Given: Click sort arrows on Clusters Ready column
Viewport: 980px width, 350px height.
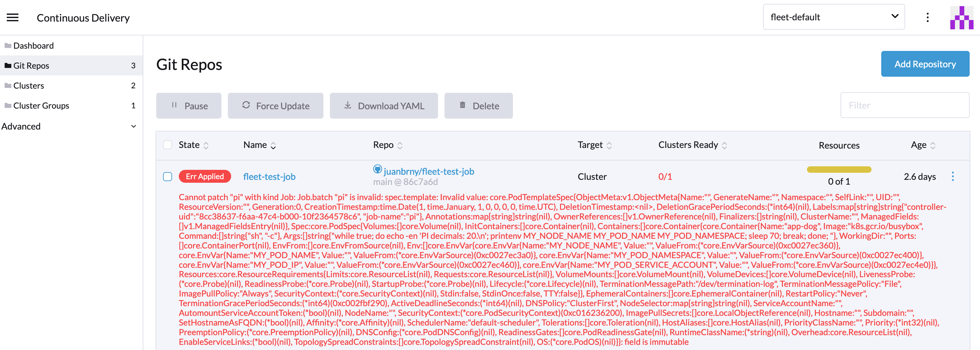Looking at the screenshot, I should pyautogui.click(x=724, y=145).
